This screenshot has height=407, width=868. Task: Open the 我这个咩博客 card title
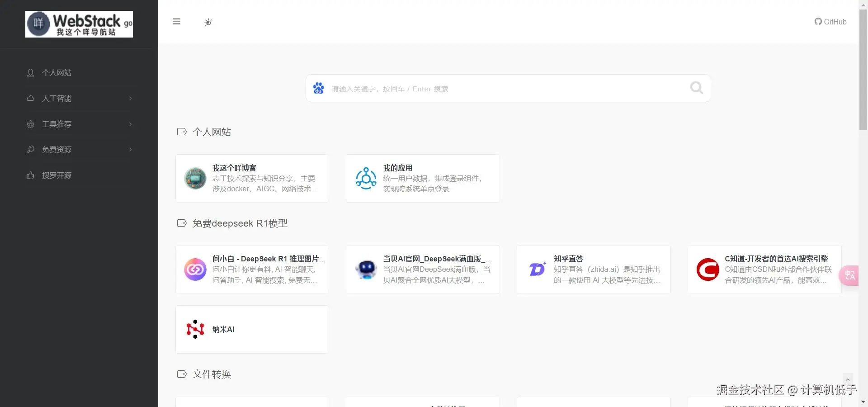point(234,168)
